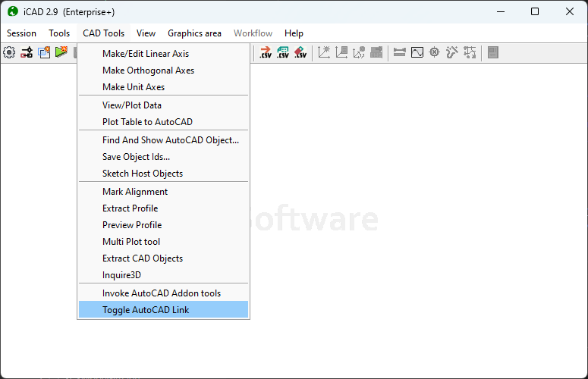Choose the Multi Plot tool entry

tap(131, 242)
